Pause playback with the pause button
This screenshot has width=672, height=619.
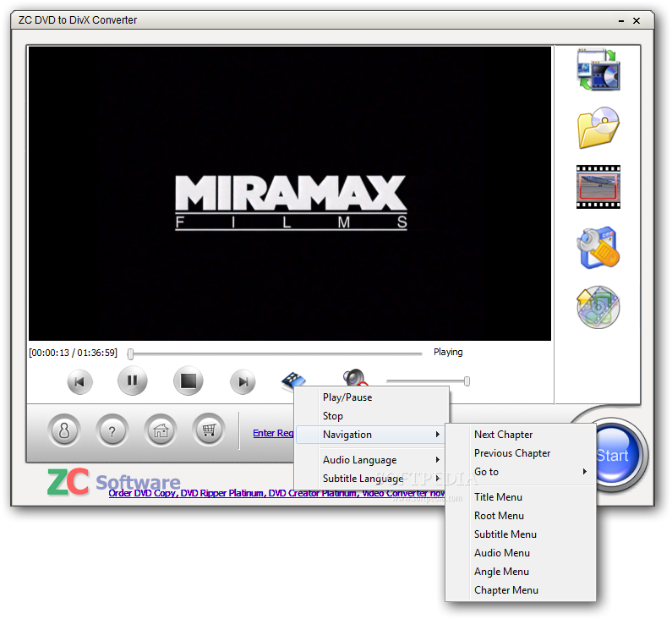point(133,381)
